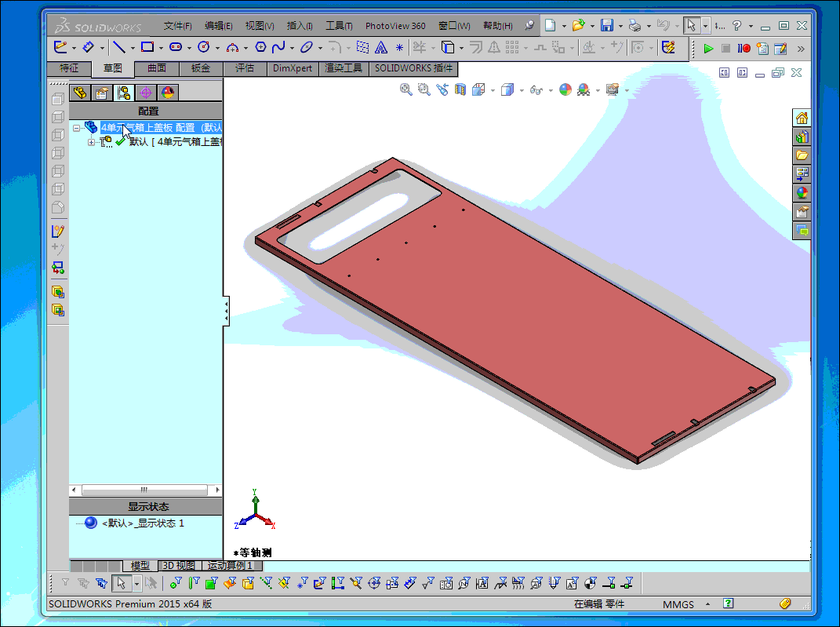Click the New document icon

[x=550, y=25]
